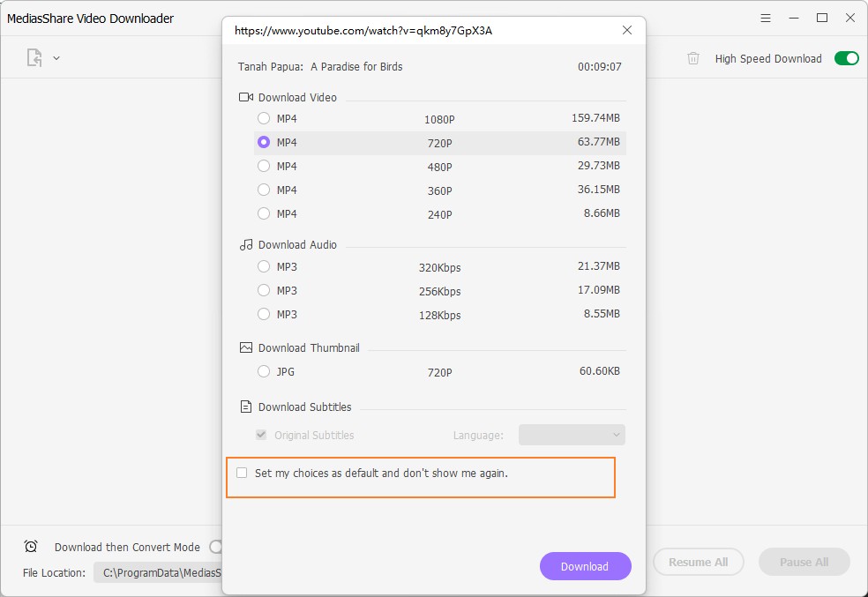This screenshot has height=597, width=868.
Task: Click the Resume All button
Action: [698, 562]
